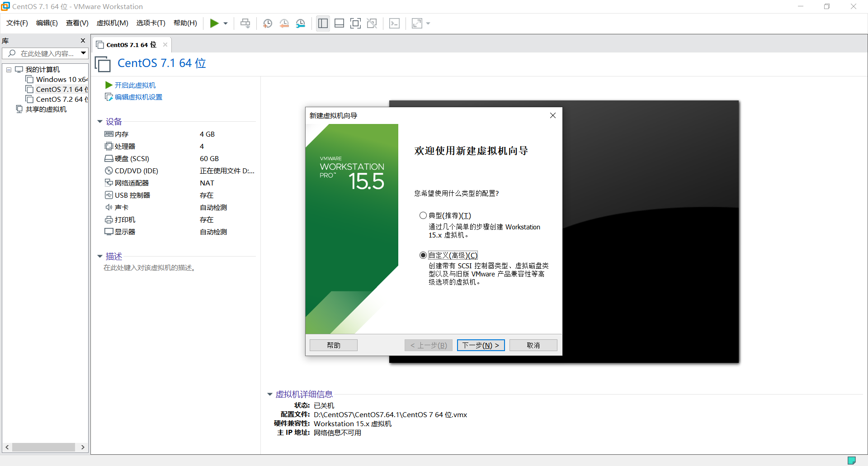
Task: Select CentOS 7.2 64 in the library tree
Action: [57, 100]
